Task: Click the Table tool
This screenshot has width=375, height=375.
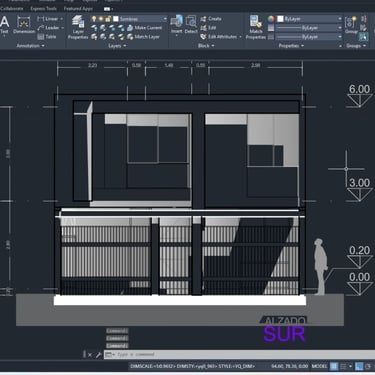Action: 47,37
